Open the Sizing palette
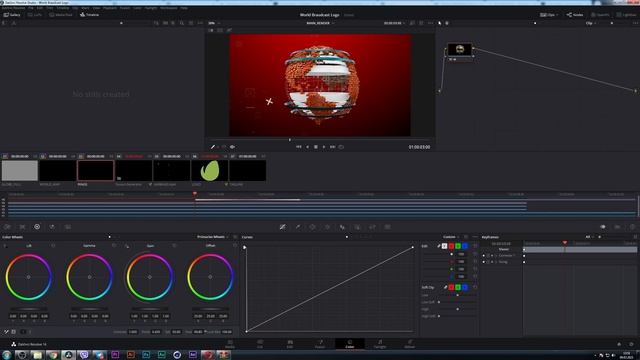 (372, 227)
